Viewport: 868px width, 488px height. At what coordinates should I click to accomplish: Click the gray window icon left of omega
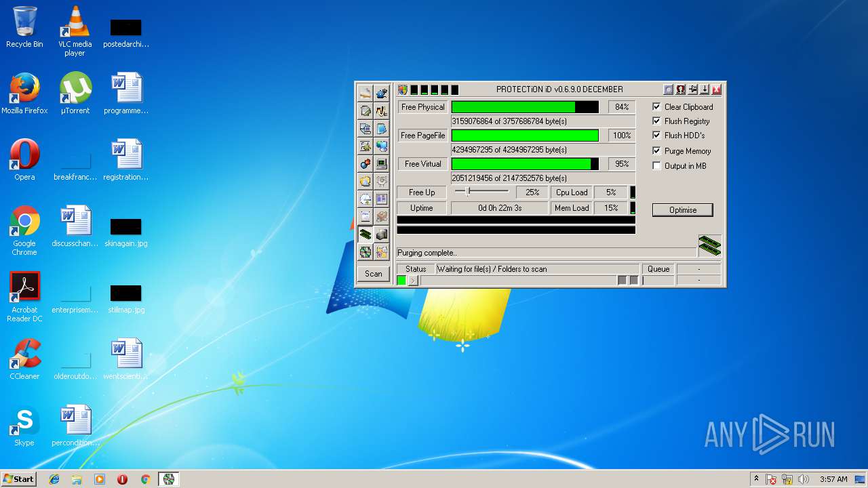(x=668, y=89)
